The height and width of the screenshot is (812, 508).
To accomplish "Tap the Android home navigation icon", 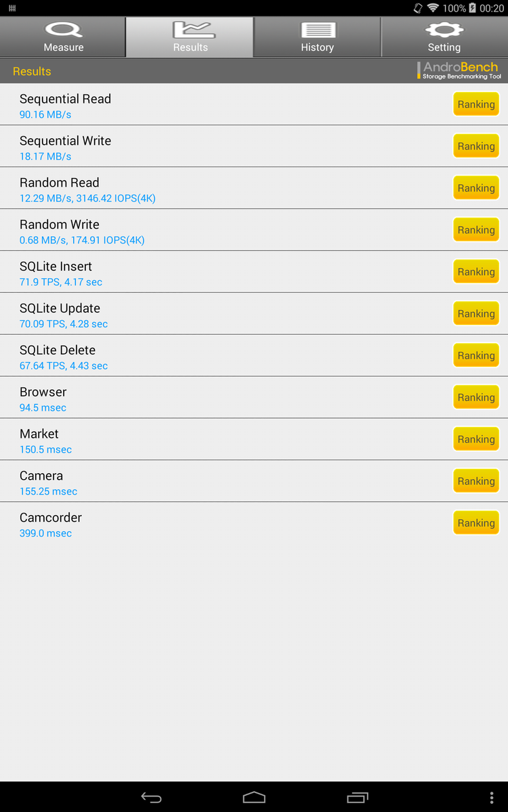I will pos(254,798).
